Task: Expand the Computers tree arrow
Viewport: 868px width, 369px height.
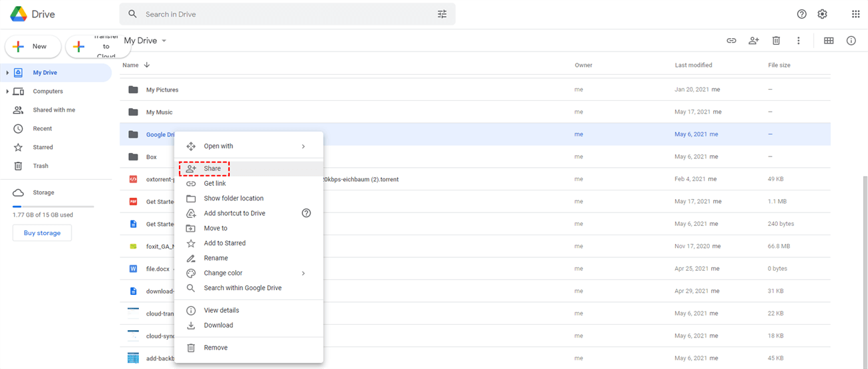Action: (7, 91)
